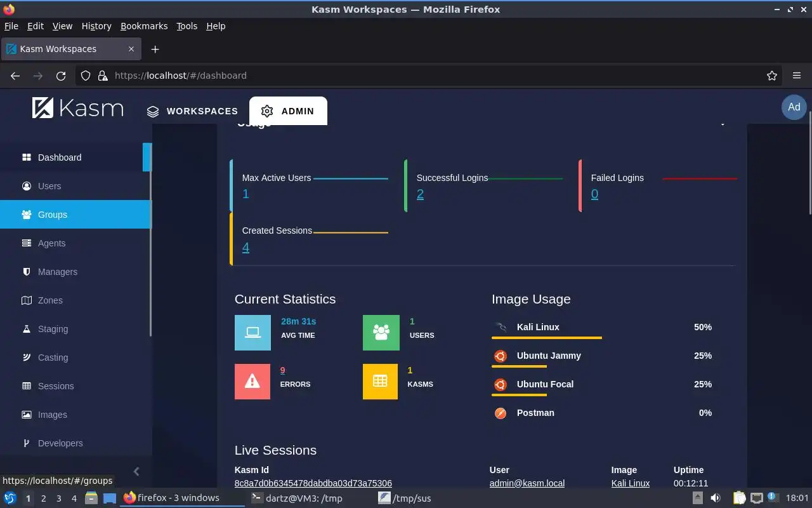Click the red ERRORS warning tile

coord(252,382)
